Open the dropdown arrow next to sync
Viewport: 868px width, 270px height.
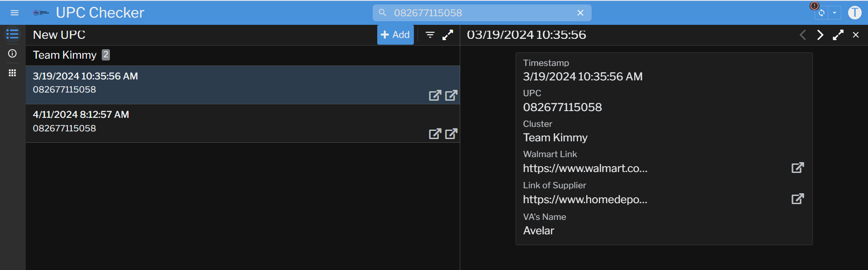pyautogui.click(x=835, y=13)
